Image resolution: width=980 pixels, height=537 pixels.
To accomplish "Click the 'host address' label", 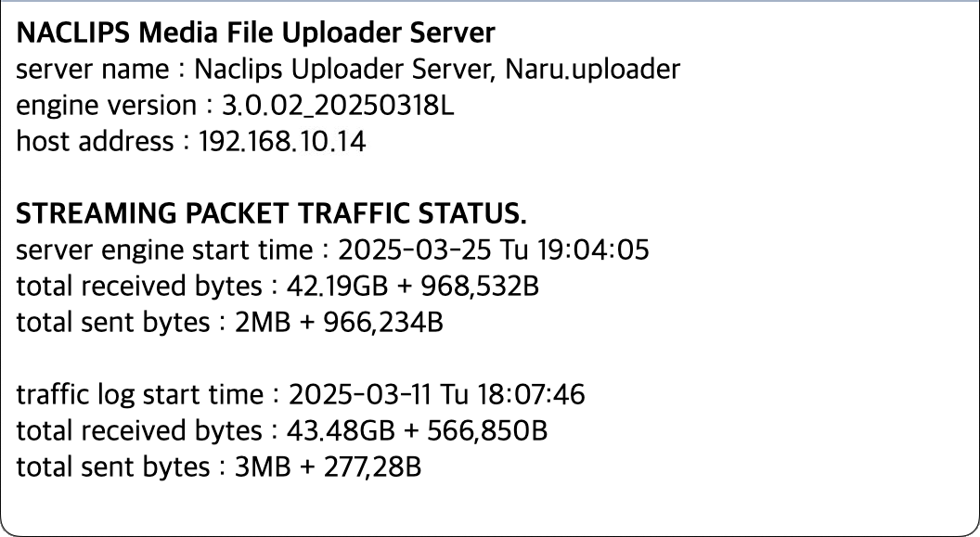I will [x=95, y=141].
